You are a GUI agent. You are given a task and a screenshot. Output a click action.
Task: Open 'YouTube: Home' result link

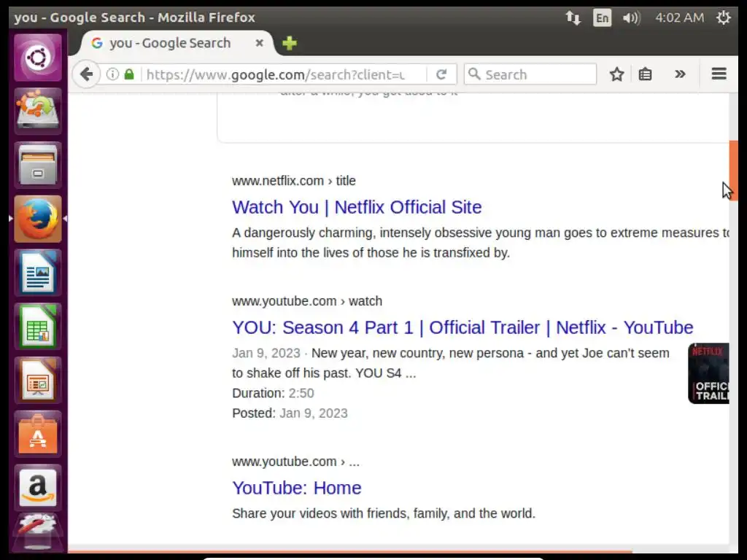click(x=297, y=488)
